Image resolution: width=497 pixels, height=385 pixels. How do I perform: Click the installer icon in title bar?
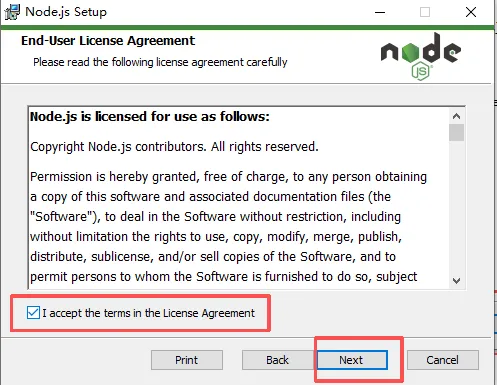(x=12, y=12)
